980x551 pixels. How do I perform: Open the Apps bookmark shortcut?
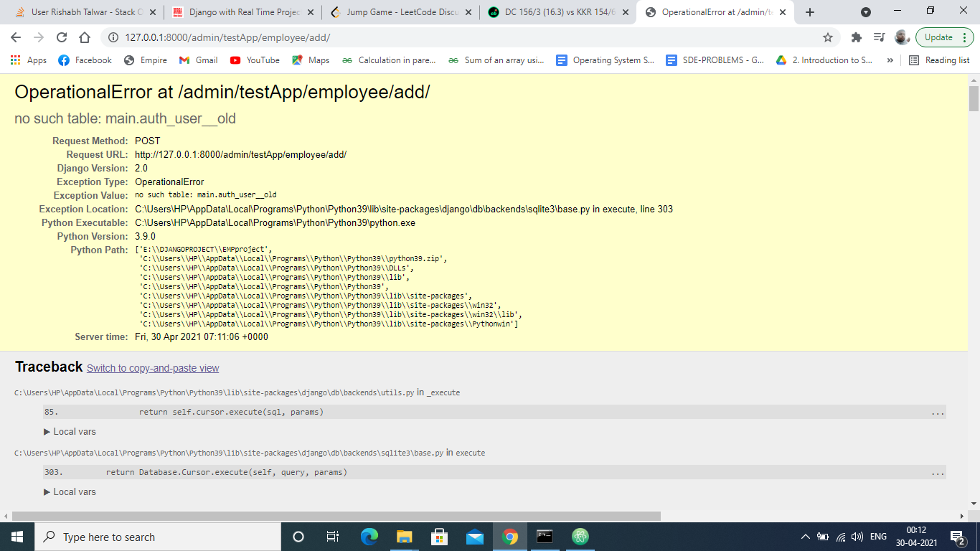point(29,60)
